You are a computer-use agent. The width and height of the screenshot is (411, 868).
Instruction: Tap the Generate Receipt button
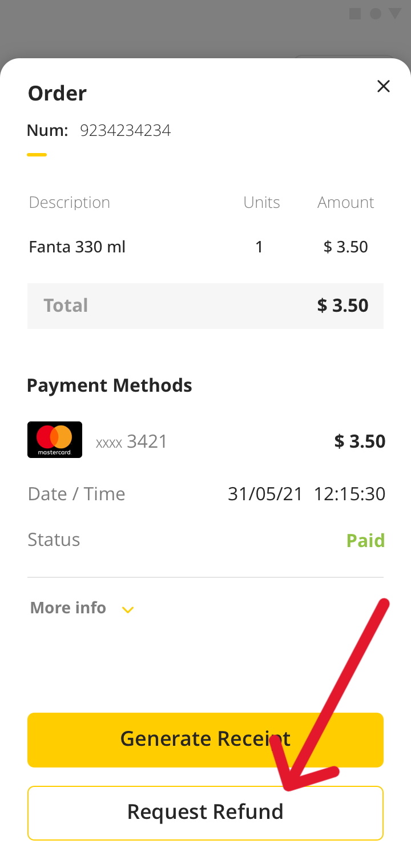point(205,740)
